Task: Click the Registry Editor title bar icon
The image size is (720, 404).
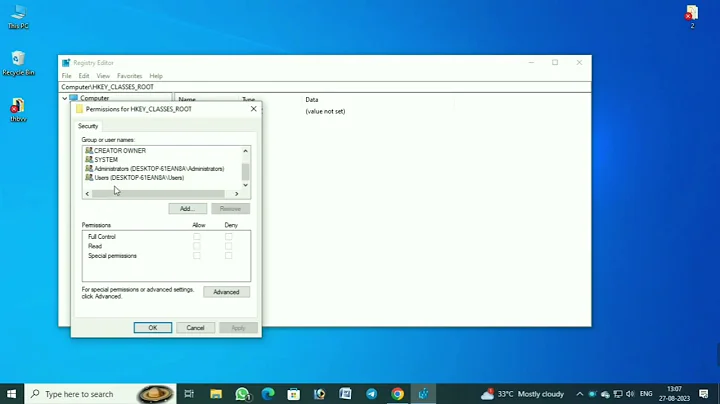Action: tap(66, 62)
